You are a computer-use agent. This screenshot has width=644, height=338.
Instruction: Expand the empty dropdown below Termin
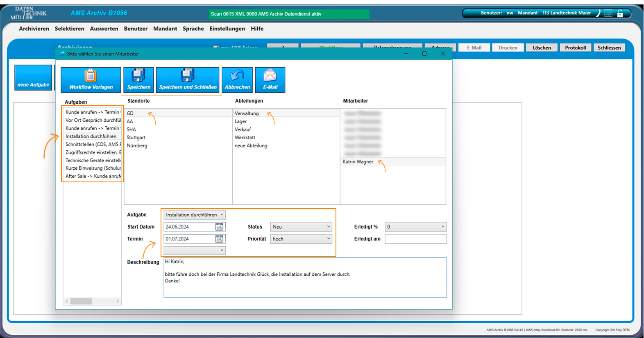195,250
